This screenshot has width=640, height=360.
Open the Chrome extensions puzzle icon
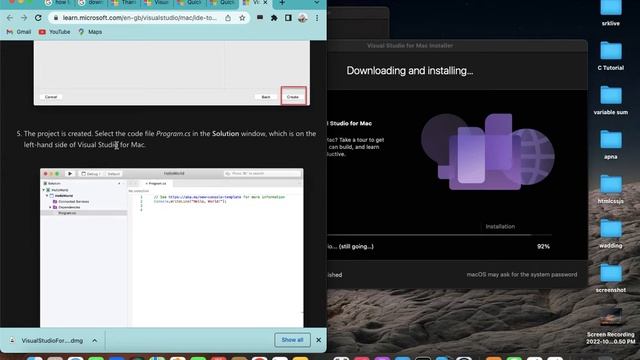(x=274, y=18)
